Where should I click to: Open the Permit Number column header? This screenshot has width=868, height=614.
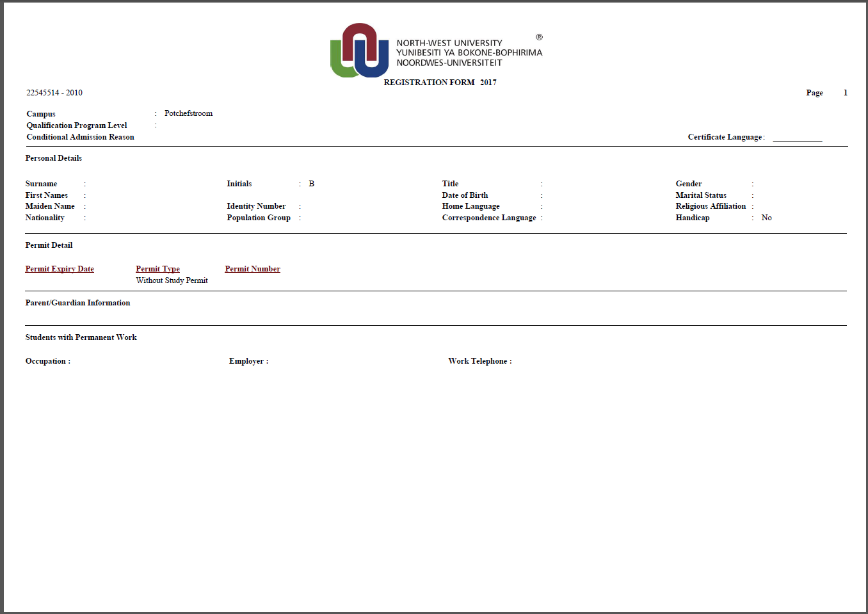click(252, 268)
